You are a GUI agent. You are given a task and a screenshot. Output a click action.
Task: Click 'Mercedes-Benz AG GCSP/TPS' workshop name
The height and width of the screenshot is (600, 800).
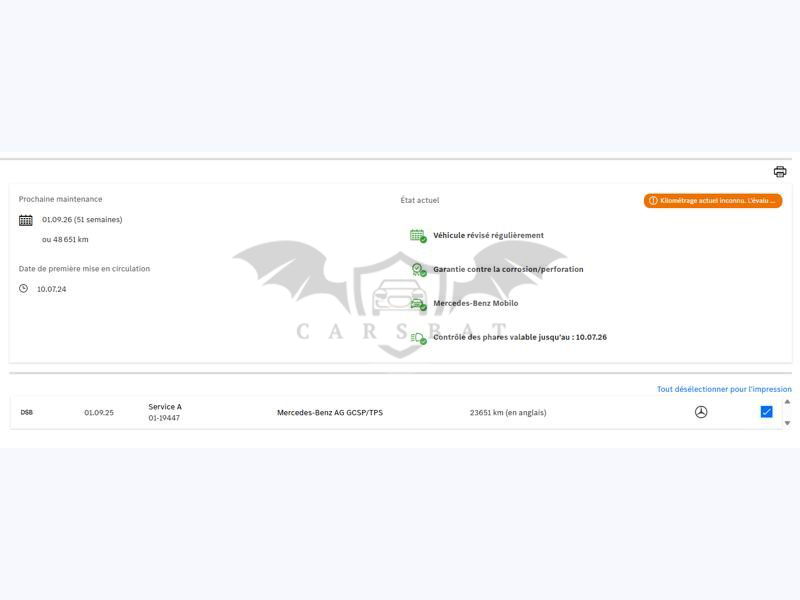coord(329,413)
